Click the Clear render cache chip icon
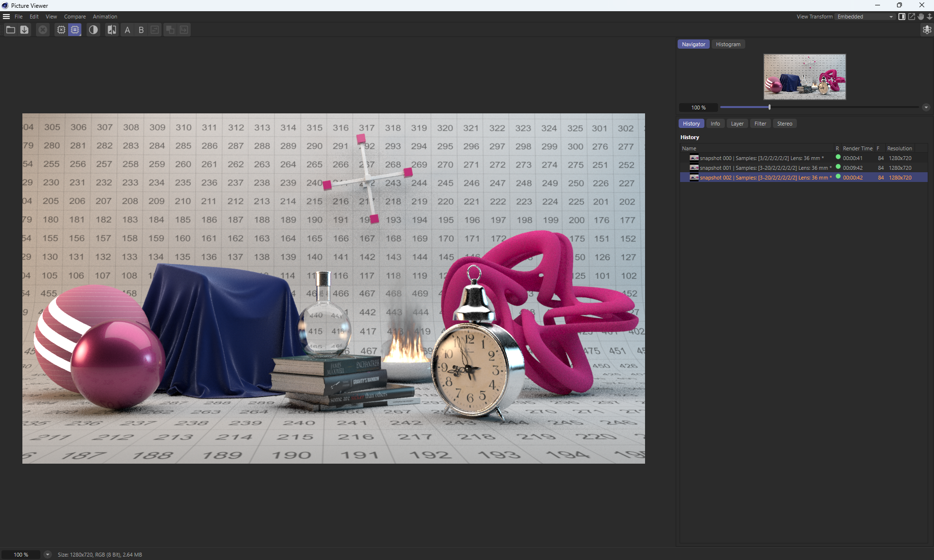 point(61,30)
